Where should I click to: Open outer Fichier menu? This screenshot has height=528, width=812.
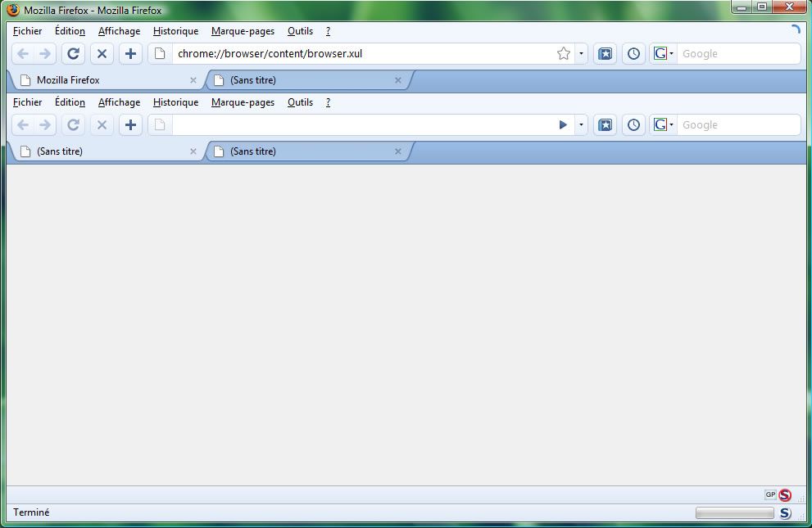click(x=27, y=31)
